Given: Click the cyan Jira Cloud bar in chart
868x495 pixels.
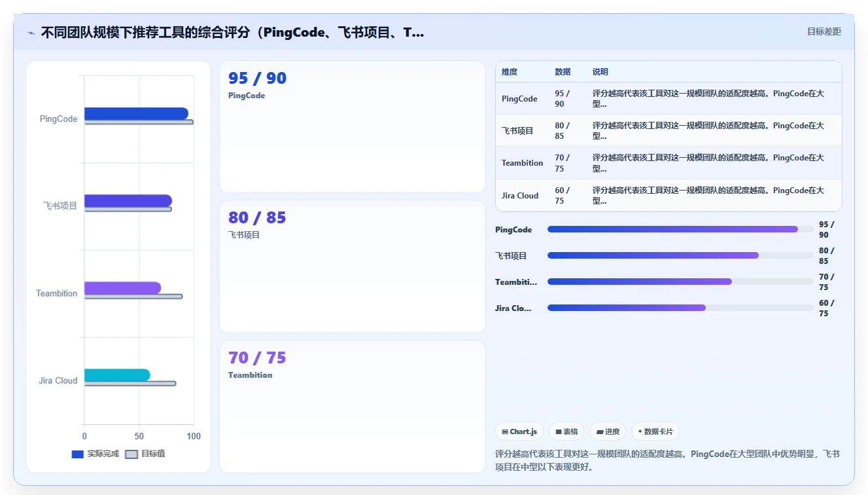Looking at the screenshot, I should [x=117, y=375].
